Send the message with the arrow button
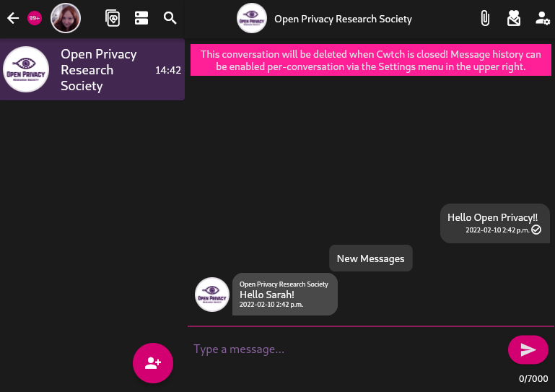The height and width of the screenshot is (392, 555). (x=528, y=349)
